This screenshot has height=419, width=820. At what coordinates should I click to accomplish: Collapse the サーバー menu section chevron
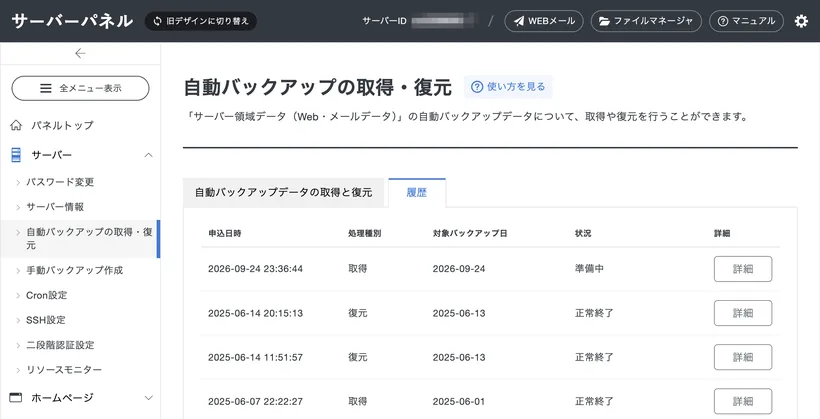point(149,155)
